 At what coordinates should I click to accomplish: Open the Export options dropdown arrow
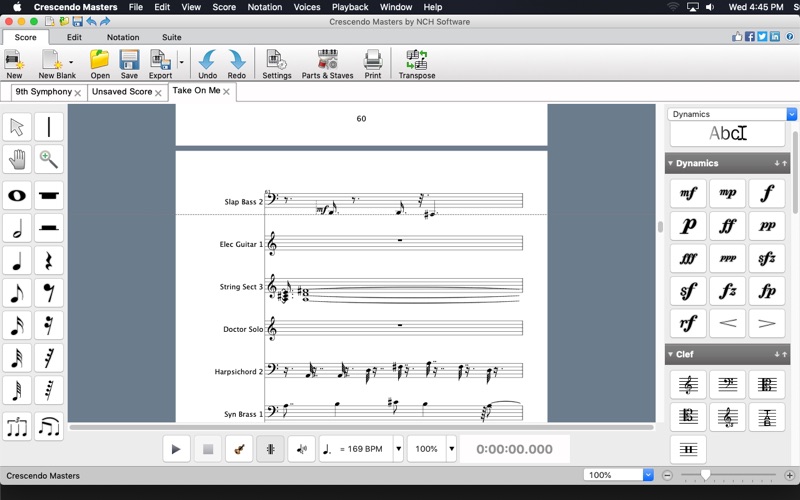pyautogui.click(x=181, y=62)
